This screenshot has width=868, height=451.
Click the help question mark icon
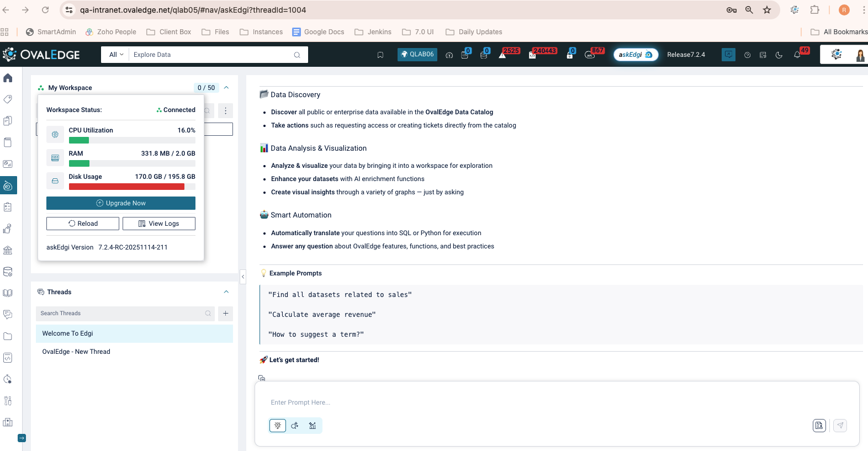pos(747,55)
